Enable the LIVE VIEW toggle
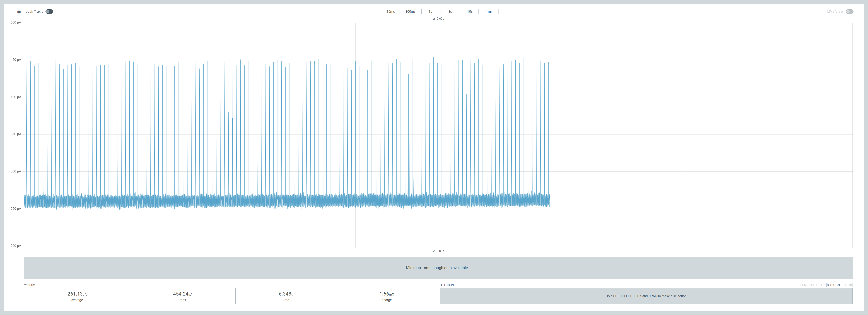Screen dimensions: 868x315 (x=849, y=11)
